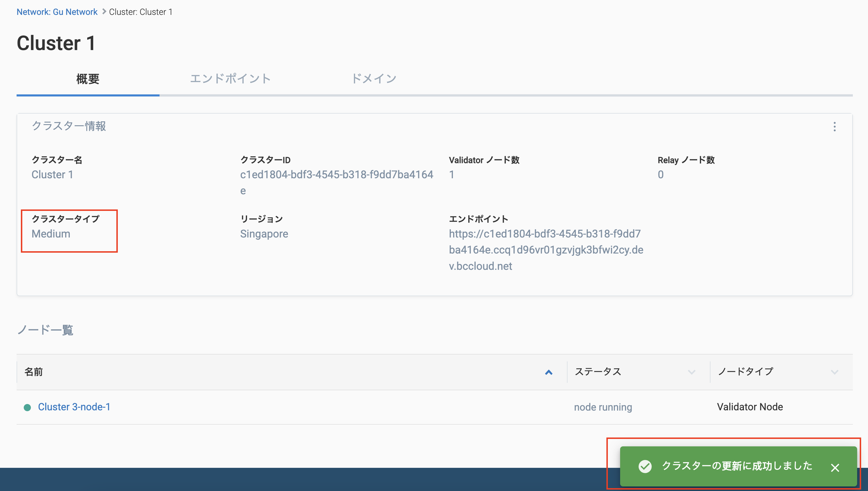Switch to the 概要 tab

(x=88, y=79)
